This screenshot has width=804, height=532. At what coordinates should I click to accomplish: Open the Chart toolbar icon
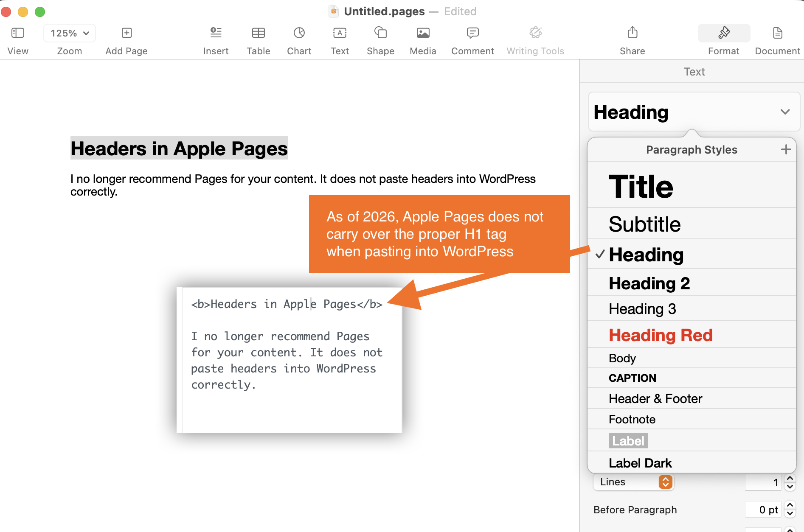299,33
